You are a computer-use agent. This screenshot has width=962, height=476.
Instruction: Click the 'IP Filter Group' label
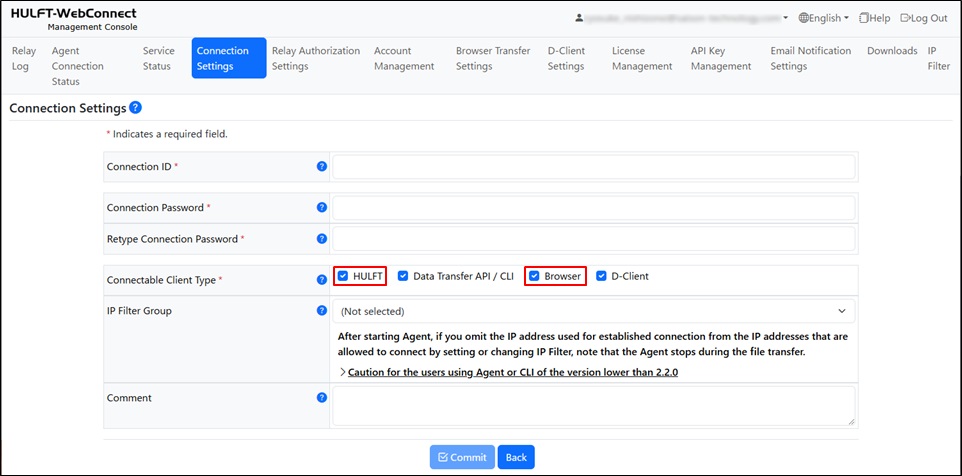(139, 310)
